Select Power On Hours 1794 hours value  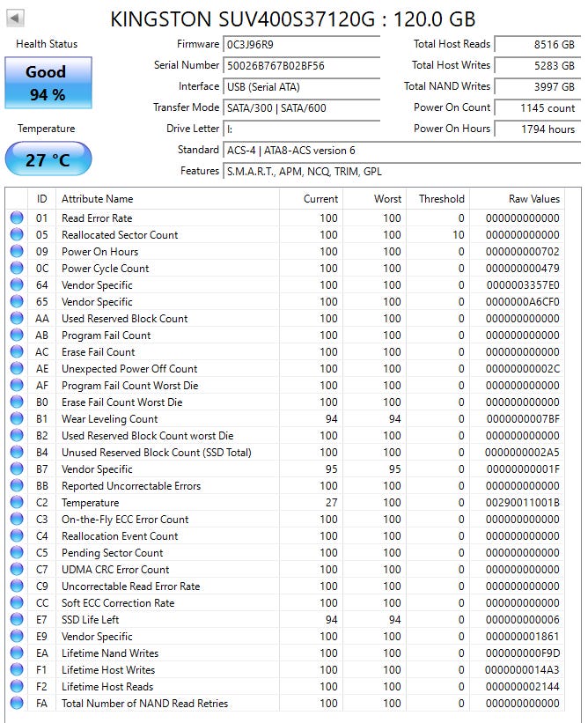[537, 129]
